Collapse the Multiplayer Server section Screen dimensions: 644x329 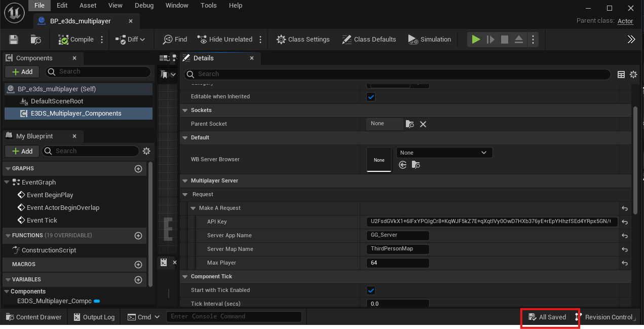tap(184, 181)
